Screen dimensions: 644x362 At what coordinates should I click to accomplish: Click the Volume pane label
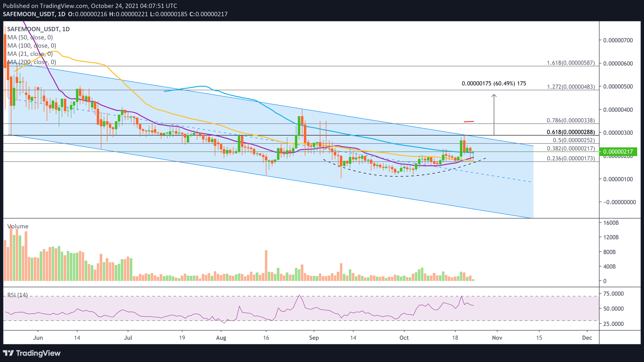18,226
